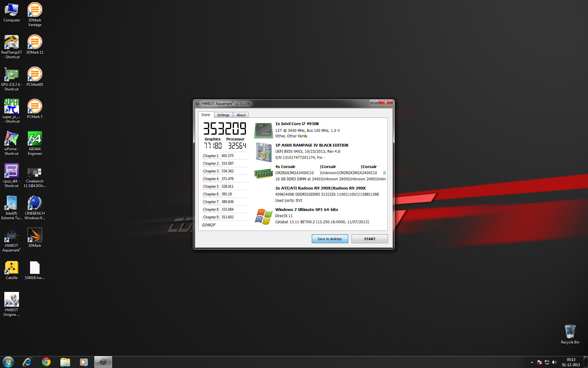The height and width of the screenshot is (368, 588).
Task: Launch Internet Explorer from taskbar
Action: coord(27,362)
